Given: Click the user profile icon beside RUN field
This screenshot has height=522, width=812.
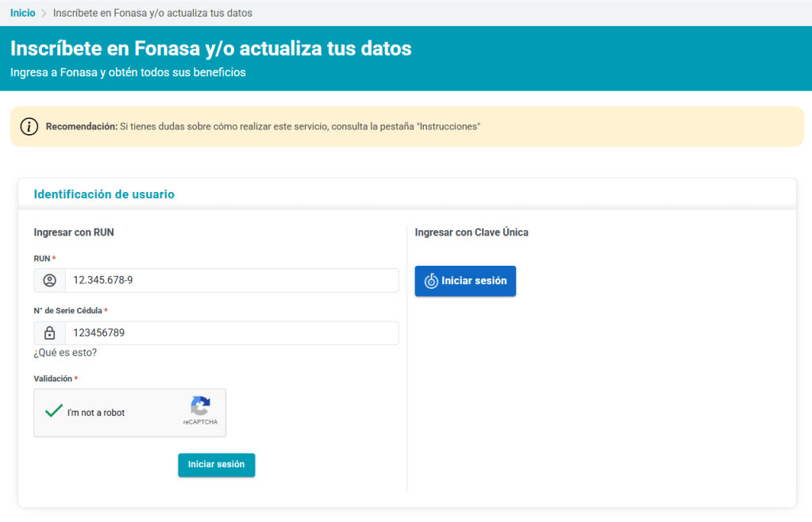Looking at the screenshot, I should point(50,280).
